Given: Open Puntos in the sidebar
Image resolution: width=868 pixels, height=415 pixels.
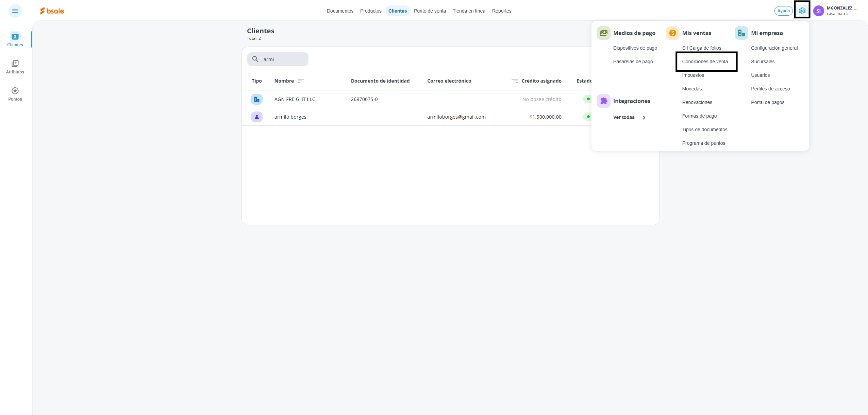Looking at the screenshot, I should point(15,94).
